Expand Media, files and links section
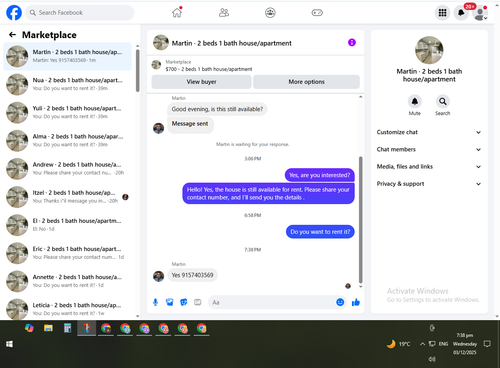Viewport: 500px width, 368px height. point(429,167)
